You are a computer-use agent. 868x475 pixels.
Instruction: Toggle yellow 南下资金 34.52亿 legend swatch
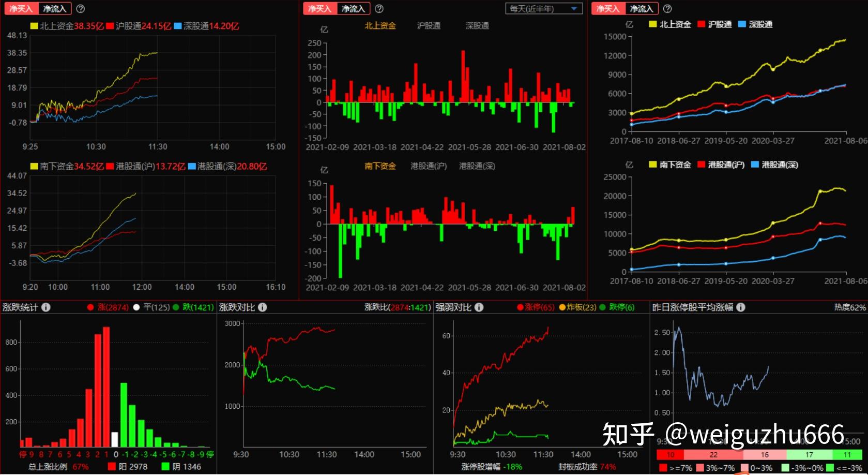34,166
